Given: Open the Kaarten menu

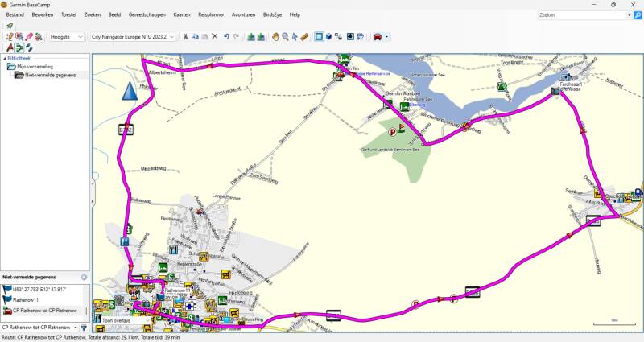Looking at the screenshot, I should pos(182,14).
